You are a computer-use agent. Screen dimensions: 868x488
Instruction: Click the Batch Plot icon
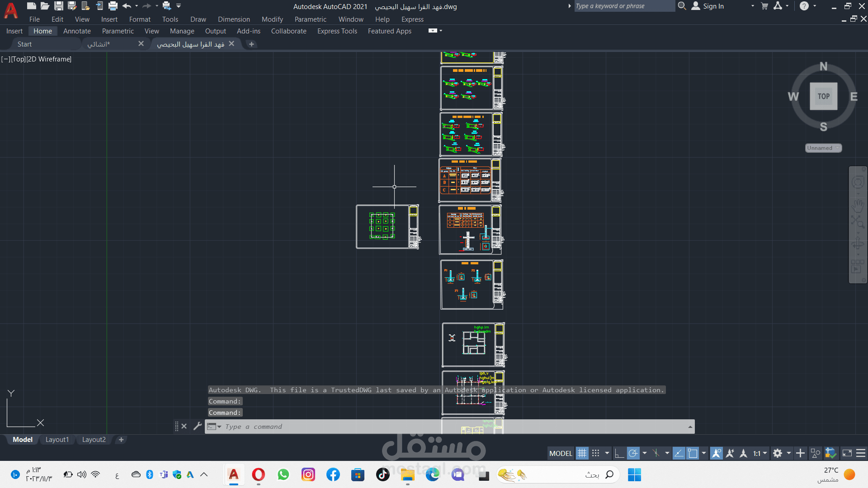[167, 6]
